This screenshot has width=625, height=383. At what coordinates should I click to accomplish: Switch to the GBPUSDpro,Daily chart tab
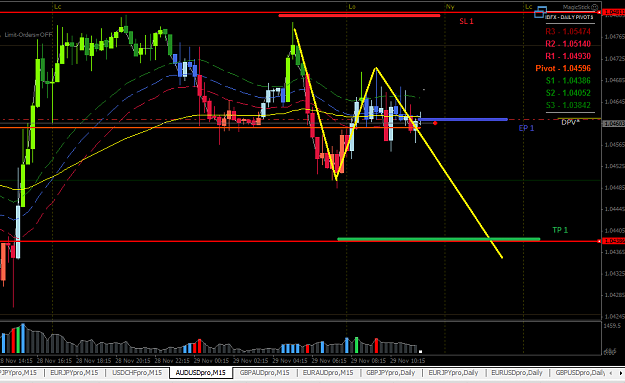580,373
